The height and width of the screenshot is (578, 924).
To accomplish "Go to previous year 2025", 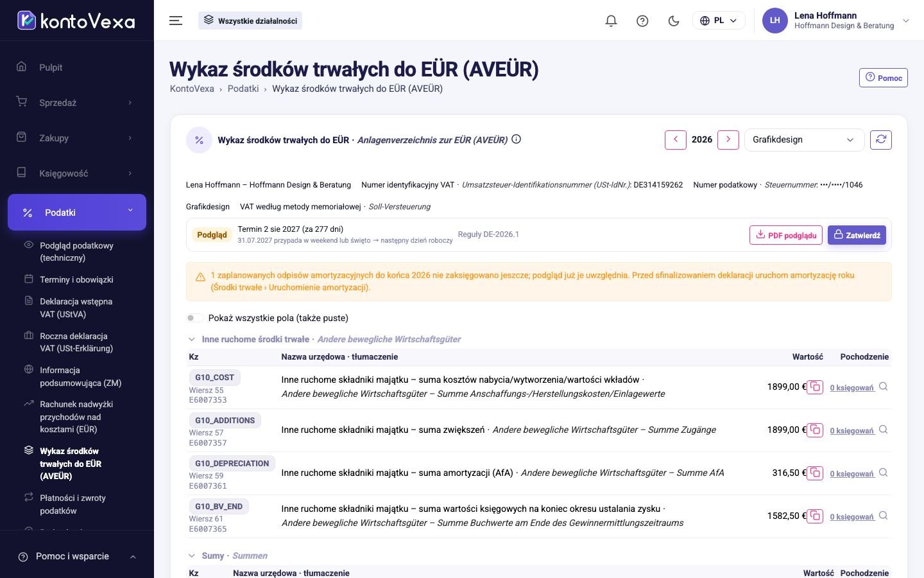I will (676, 139).
